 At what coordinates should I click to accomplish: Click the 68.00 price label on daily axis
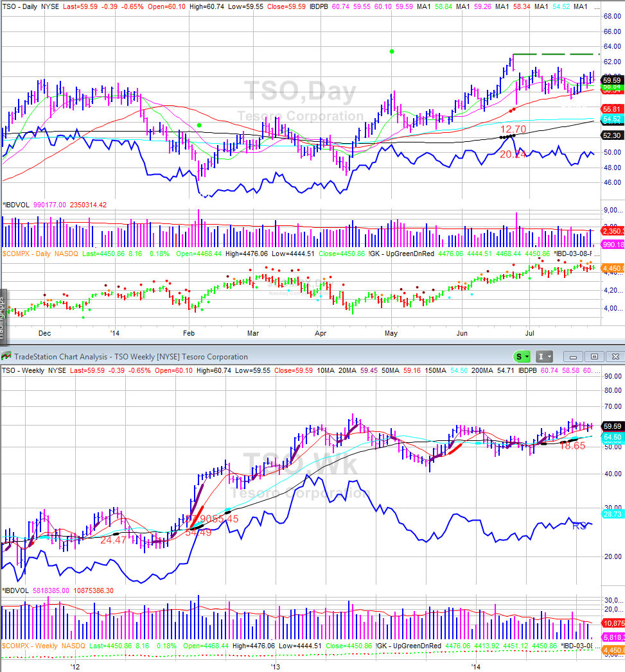pyautogui.click(x=612, y=16)
